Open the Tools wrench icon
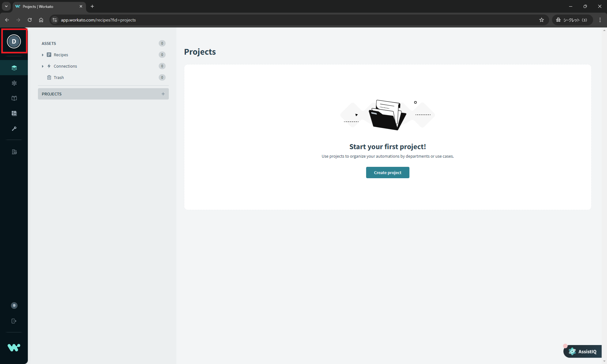 tap(14, 129)
